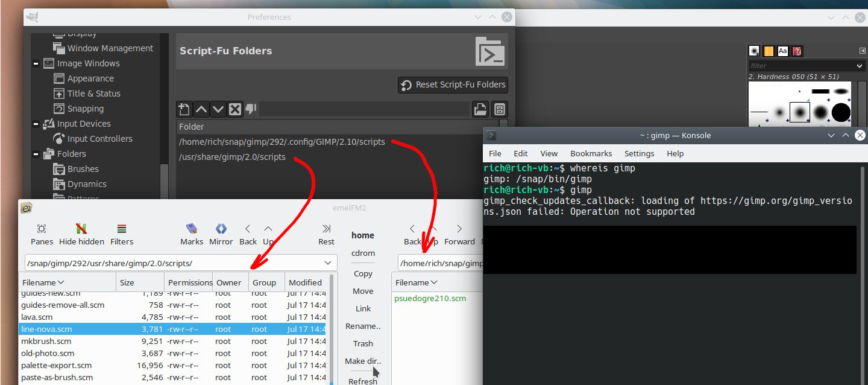Open Konsole Settings menu
The width and height of the screenshot is (868, 385).
(x=639, y=153)
